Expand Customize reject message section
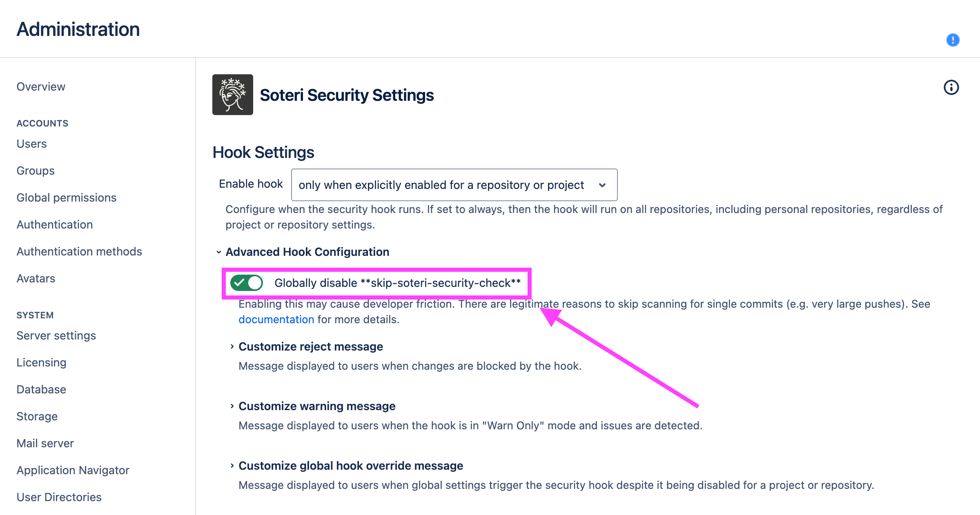The image size is (980, 515). [x=310, y=346]
